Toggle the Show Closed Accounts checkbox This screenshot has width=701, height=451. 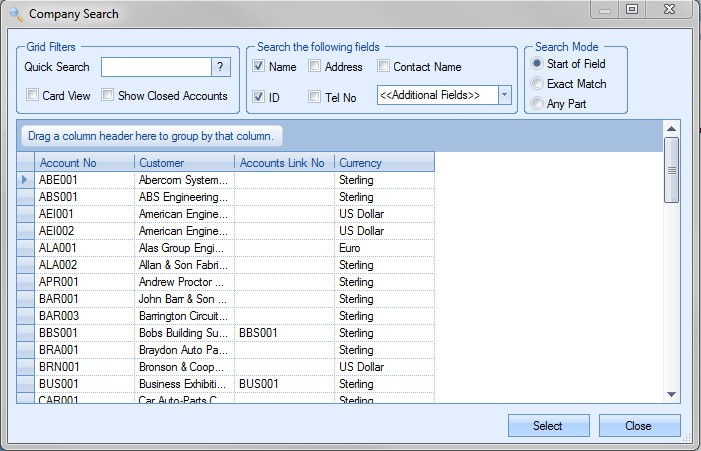108,96
